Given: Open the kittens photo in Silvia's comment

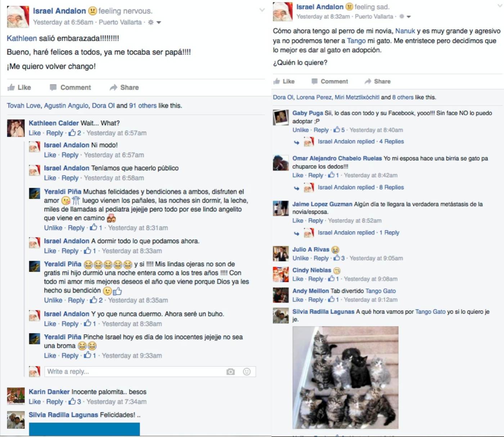Looking at the screenshot, I should (x=346, y=377).
